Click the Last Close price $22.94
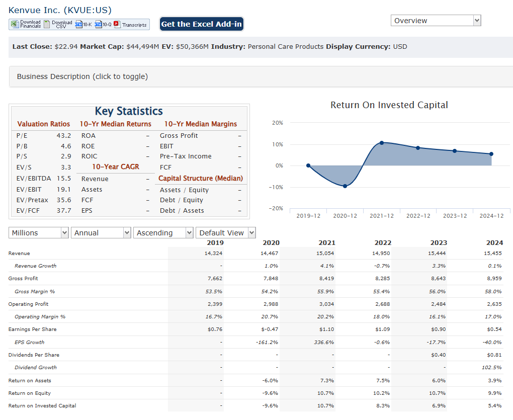Screen dimensions: 513x420 coord(66,47)
